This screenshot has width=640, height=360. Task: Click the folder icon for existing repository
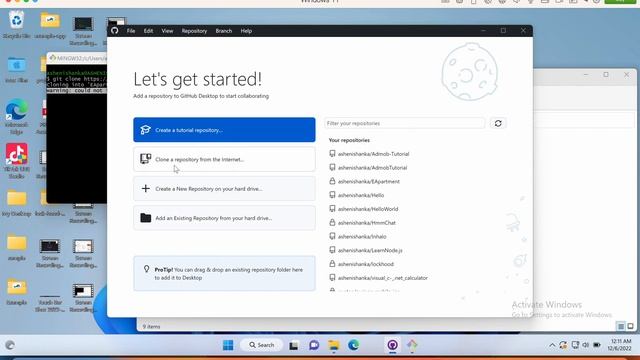point(145,218)
